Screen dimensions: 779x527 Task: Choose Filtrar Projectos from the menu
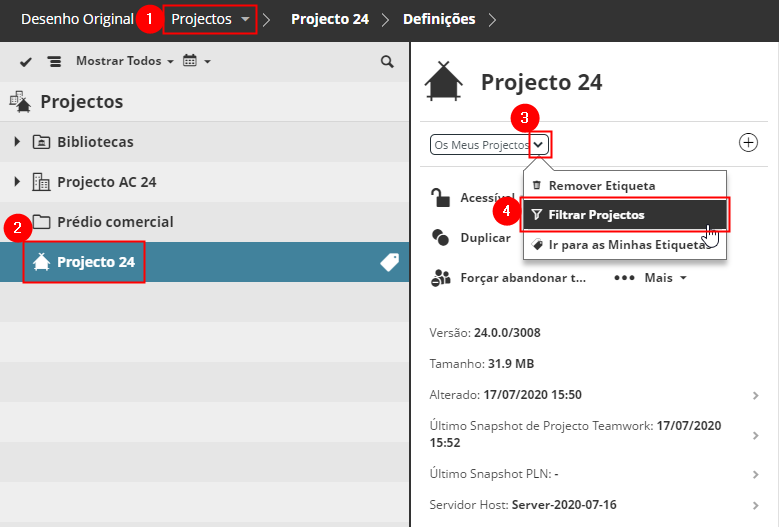point(624,215)
